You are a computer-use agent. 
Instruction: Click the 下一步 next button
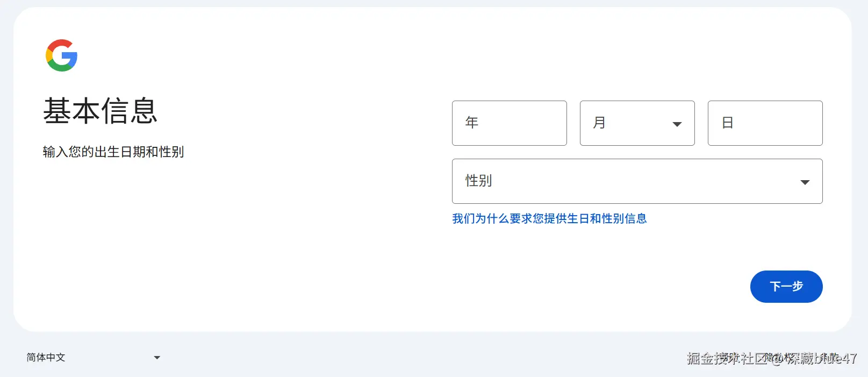coord(786,287)
